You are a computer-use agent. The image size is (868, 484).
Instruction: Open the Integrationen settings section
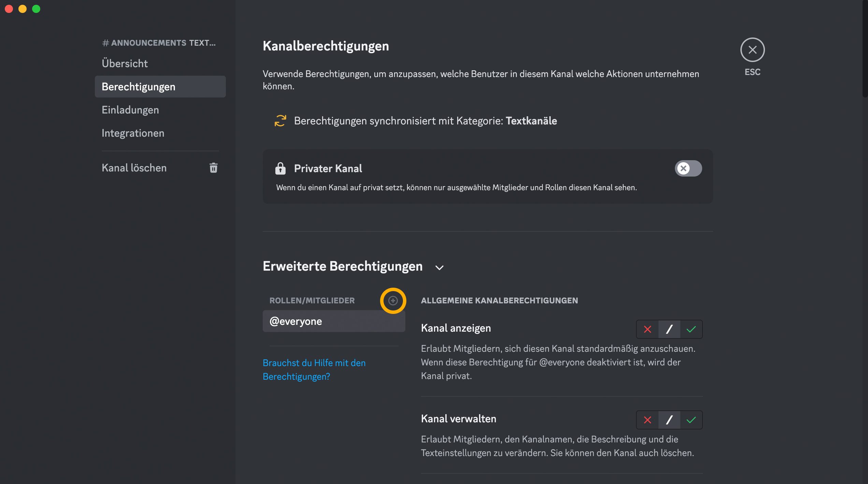133,133
